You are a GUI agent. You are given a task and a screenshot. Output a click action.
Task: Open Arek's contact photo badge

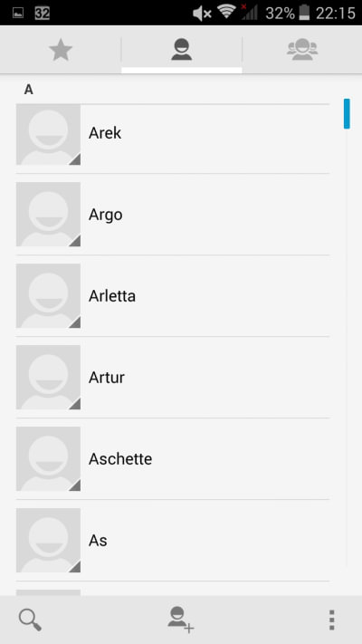(48, 134)
